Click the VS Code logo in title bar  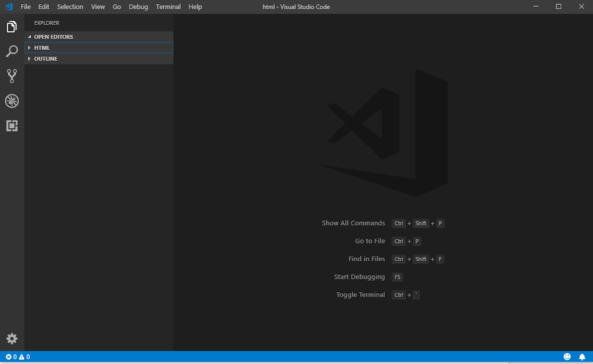(x=9, y=7)
